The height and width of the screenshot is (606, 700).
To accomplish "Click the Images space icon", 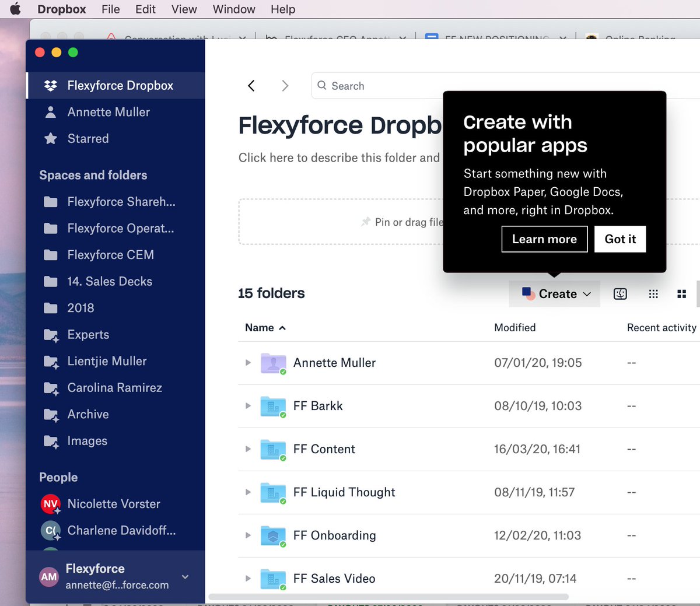I will click(x=51, y=442).
